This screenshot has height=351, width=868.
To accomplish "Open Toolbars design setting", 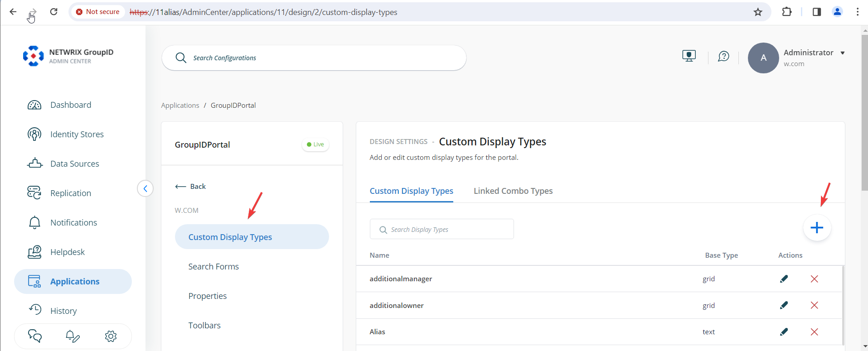I will tap(204, 326).
